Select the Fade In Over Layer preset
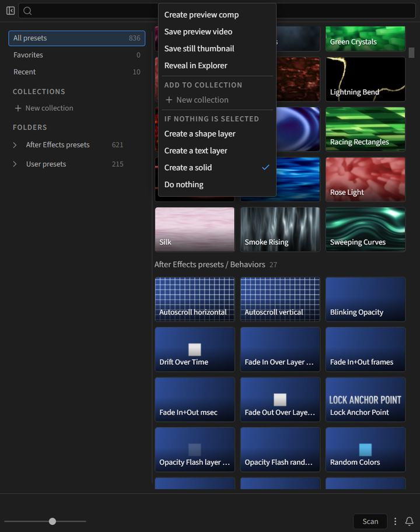 [x=280, y=349]
